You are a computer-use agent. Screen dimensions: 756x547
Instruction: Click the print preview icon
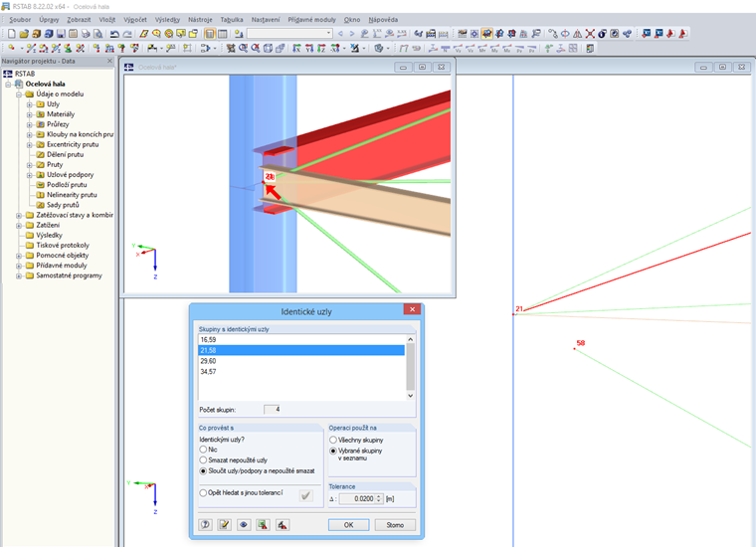click(x=97, y=33)
